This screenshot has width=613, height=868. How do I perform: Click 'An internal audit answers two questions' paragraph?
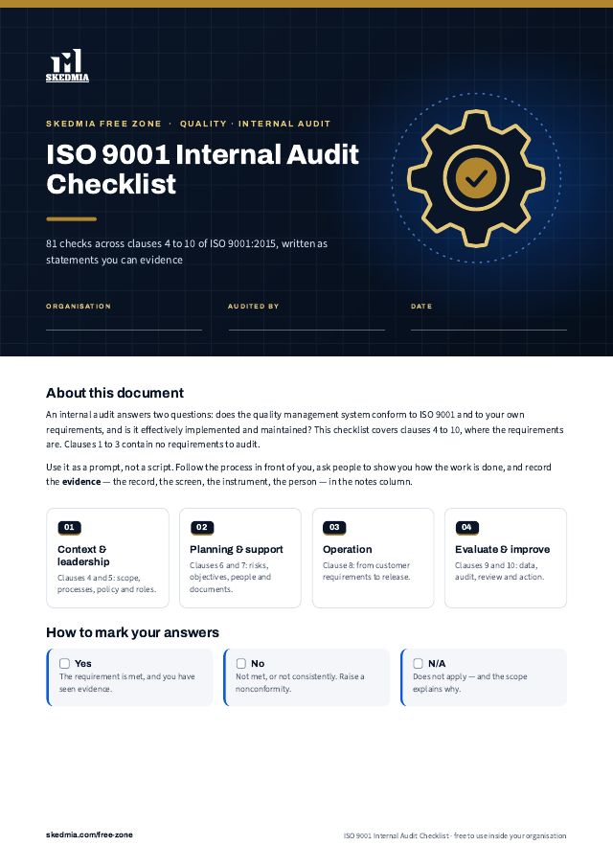click(x=305, y=429)
